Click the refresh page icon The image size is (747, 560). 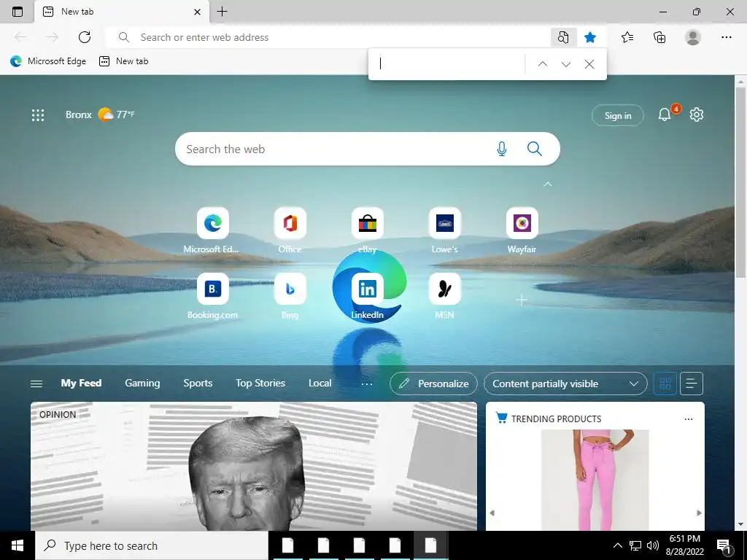(x=85, y=37)
